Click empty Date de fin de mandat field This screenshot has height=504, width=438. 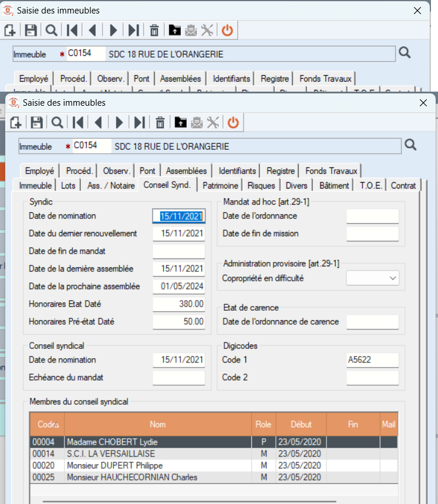click(178, 251)
